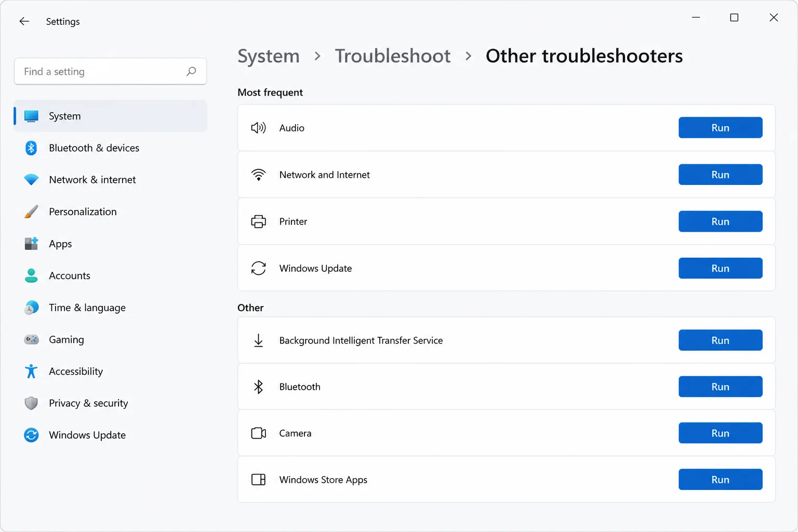Click the Audio speaker icon

coord(258,128)
